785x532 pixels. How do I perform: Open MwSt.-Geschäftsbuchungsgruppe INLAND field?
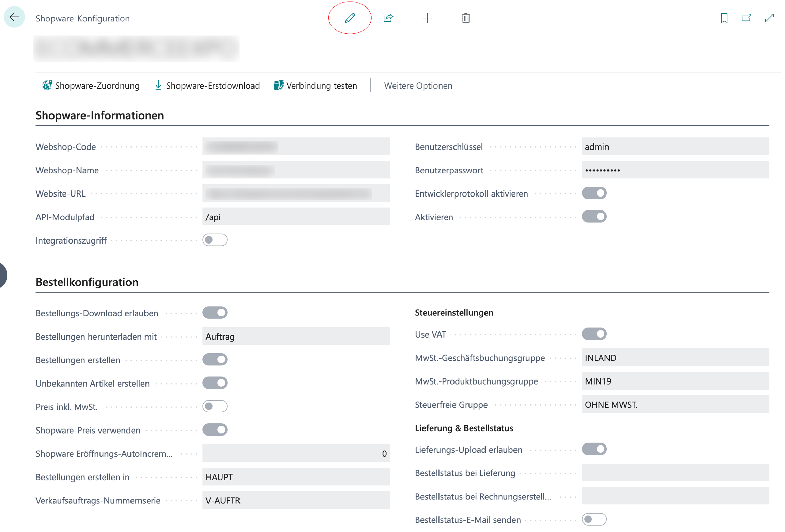tap(675, 357)
